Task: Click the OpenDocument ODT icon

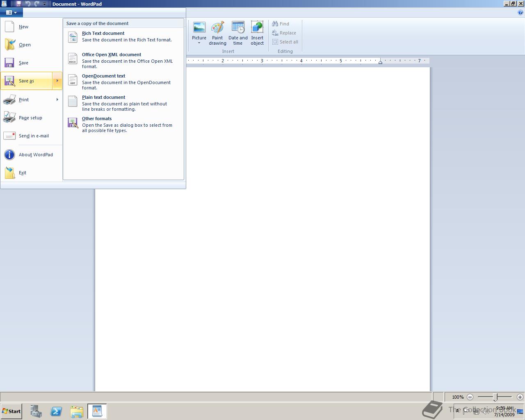Action: coord(73,80)
